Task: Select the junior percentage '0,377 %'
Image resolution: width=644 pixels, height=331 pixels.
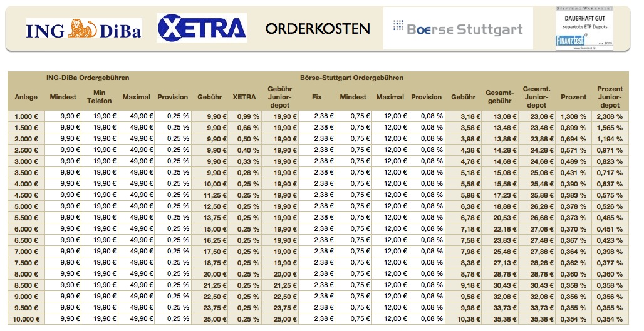Action: pyautogui.click(x=610, y=263)
